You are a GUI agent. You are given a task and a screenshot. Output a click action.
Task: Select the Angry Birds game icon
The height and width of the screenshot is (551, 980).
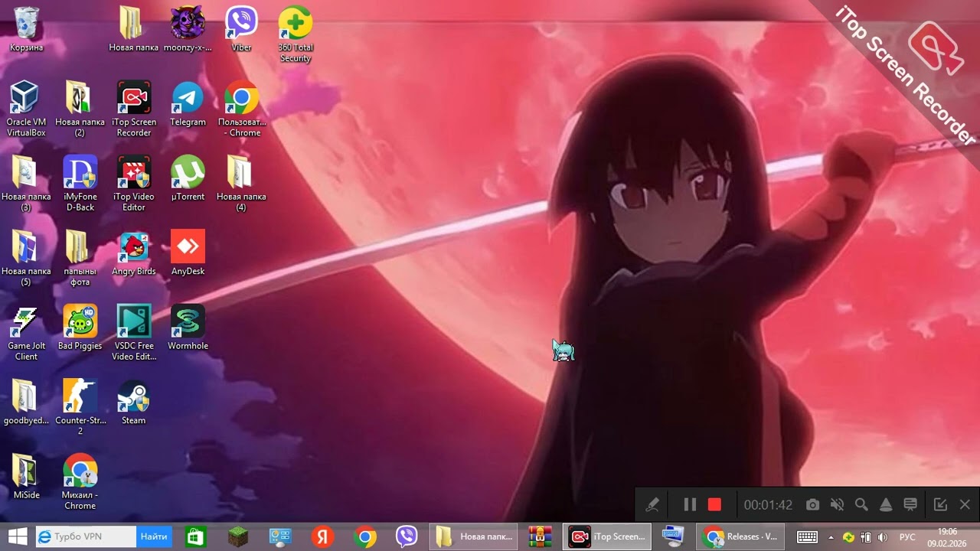pyautogui.click(x=134, y=253)
